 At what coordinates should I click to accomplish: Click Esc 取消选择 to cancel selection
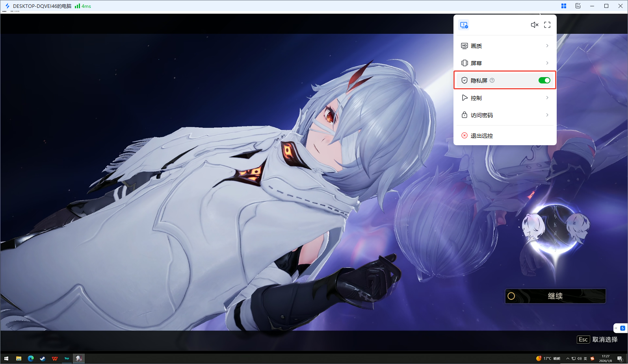[x=597, y=340]
